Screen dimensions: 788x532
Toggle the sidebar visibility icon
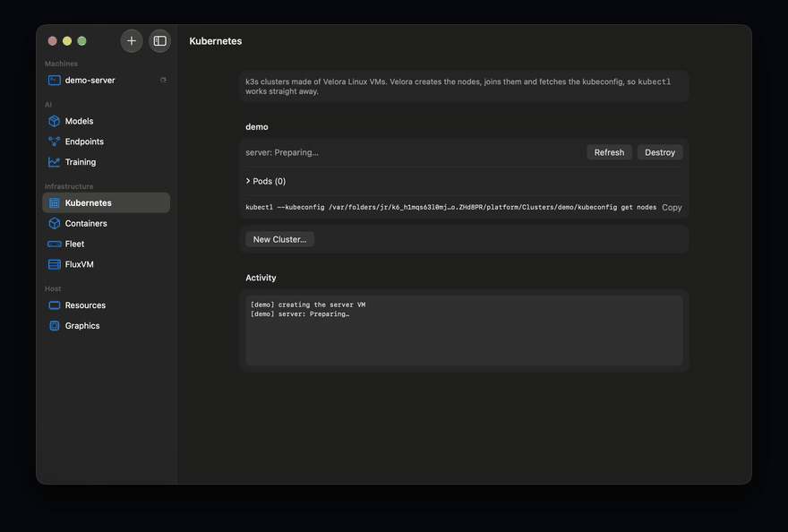tap(159, 40)
